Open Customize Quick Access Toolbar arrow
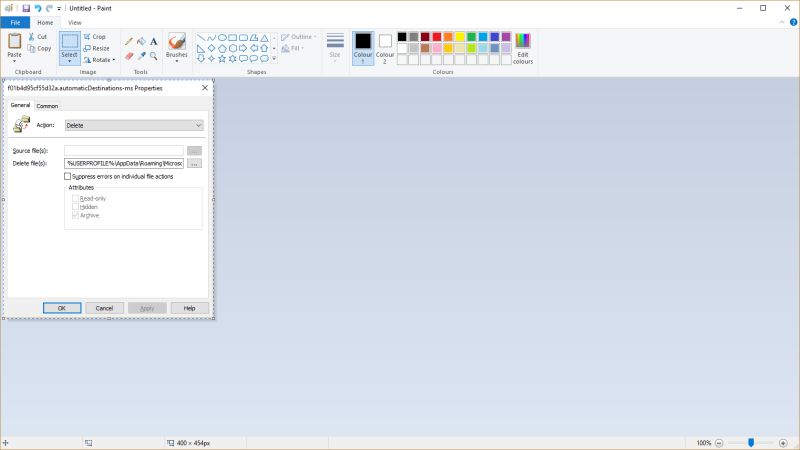The image size is (800, 450). coord(59,9)
